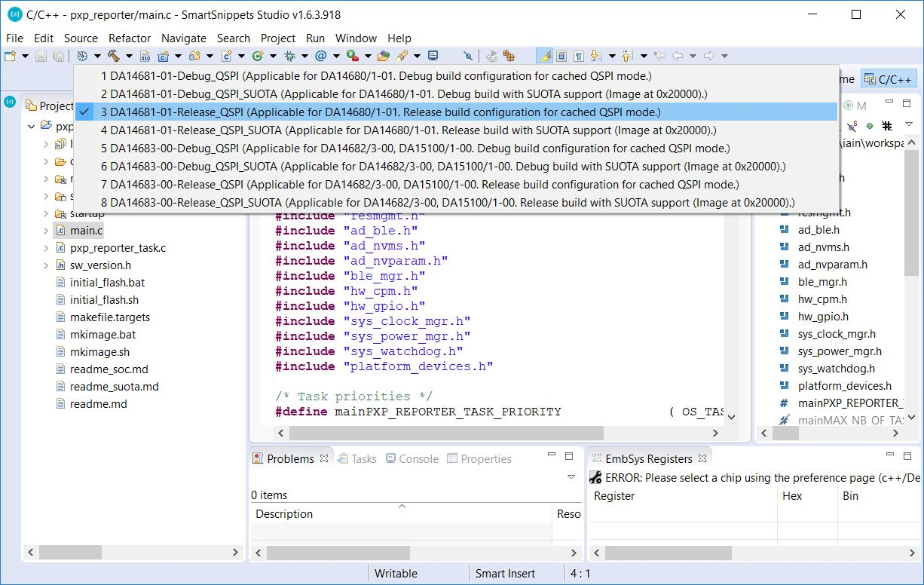
Task: Click the Save All toolbar icon
Action: pyautogui.click(x=57, y=56)
